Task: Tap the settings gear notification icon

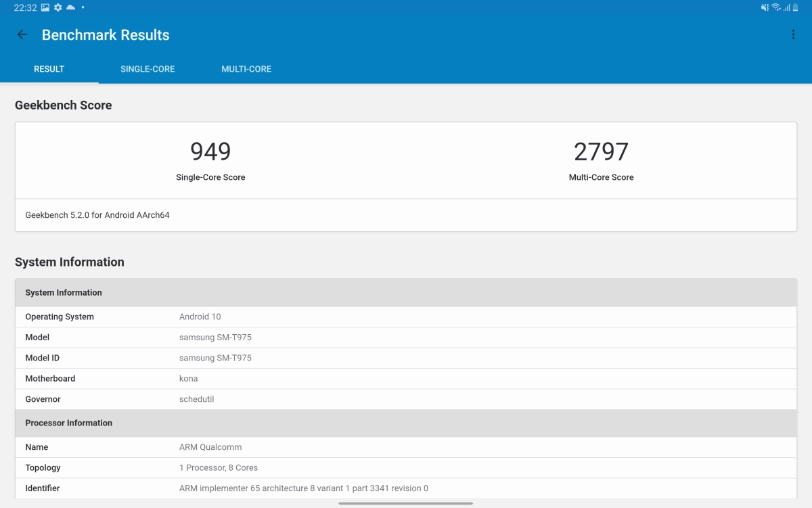Action: [x=58, y=7]
